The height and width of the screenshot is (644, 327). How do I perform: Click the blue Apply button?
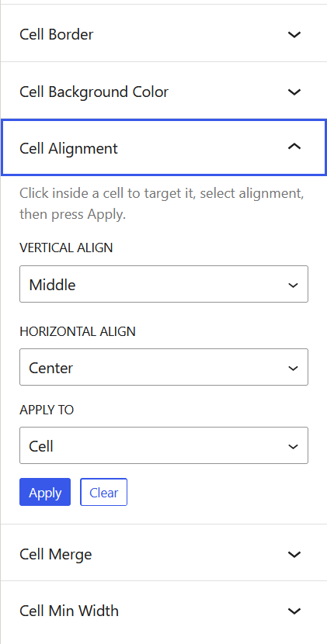tap(45, 492)
